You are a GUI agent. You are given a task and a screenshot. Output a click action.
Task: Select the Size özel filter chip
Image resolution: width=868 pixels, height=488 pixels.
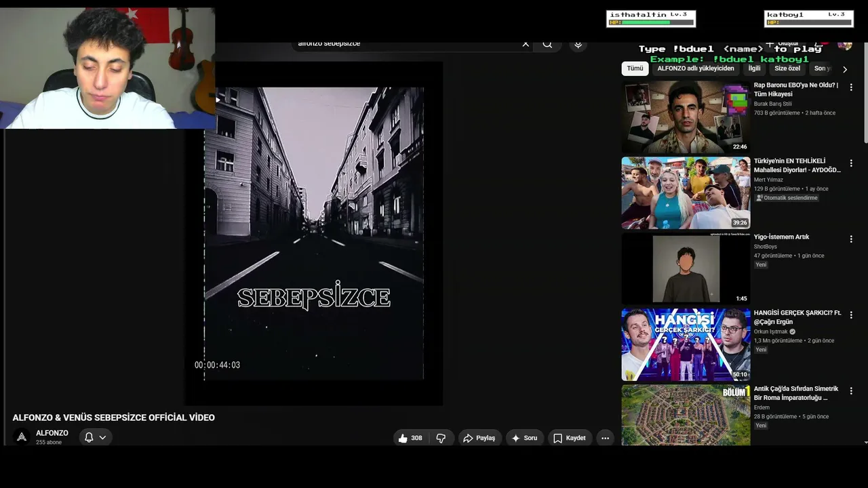tap(787, 68)
